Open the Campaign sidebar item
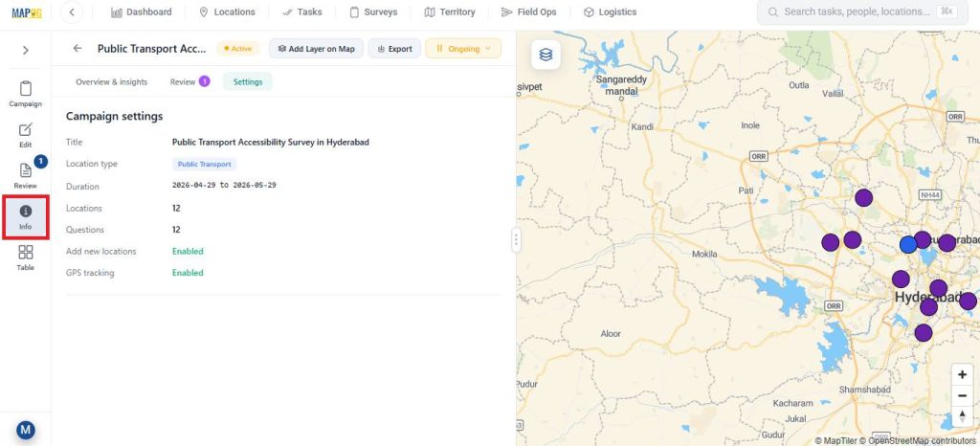This screenshot has width=980, height=446. (25, 94)
